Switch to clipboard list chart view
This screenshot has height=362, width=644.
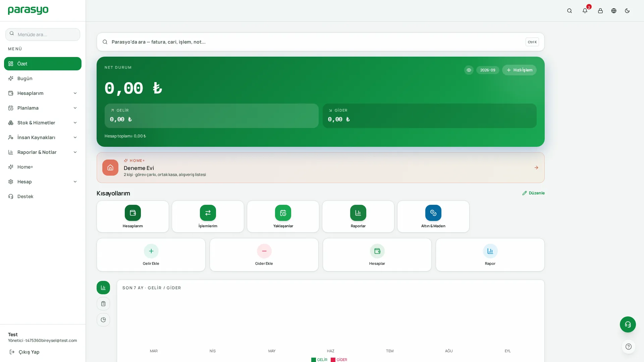tap(103, 304)
